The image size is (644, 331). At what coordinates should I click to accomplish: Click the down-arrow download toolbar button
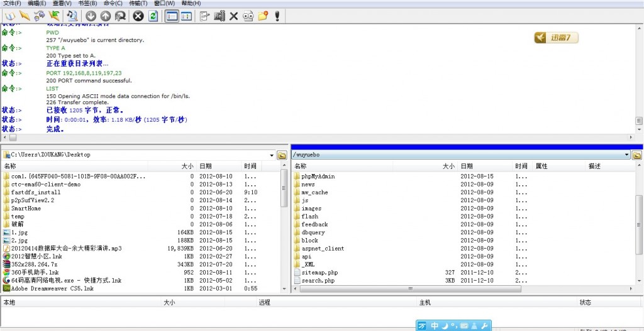tap(91, 16)
